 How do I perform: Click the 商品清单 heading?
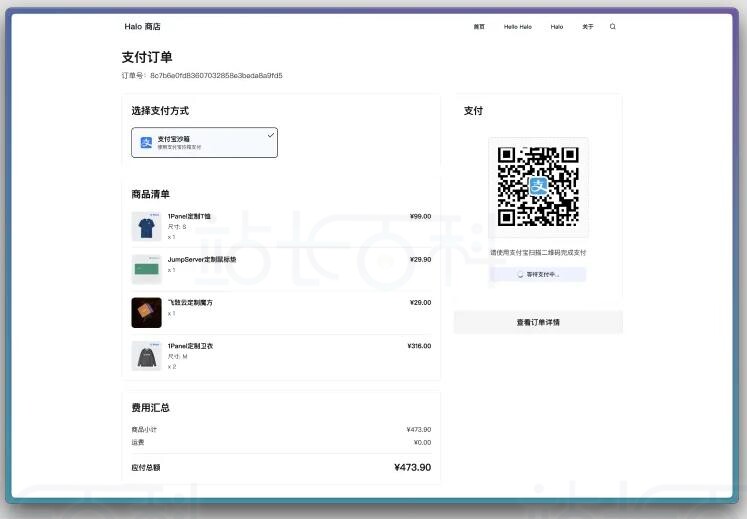(x=151, y=194)
